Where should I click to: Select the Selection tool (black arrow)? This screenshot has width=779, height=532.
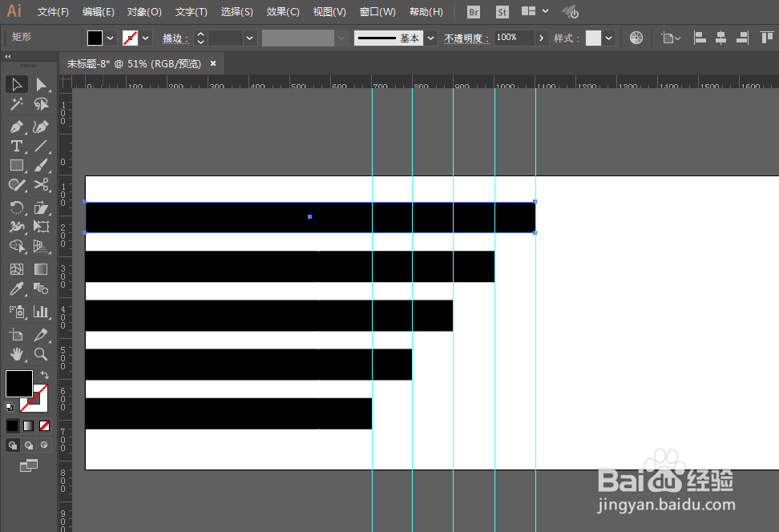pyautogui.click(x=16, y=84)
